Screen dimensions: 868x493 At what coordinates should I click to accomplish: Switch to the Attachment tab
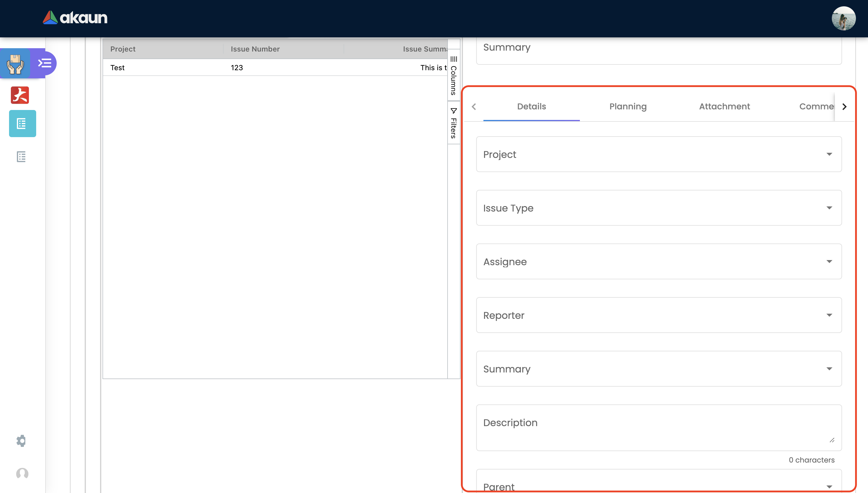pos(724,107)
